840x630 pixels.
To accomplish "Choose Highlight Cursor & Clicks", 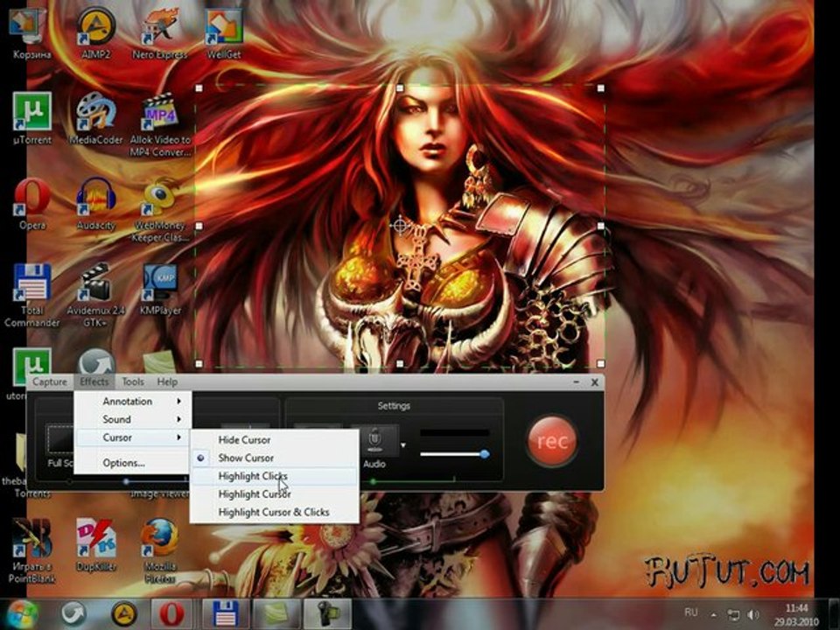I will point(274,513).
